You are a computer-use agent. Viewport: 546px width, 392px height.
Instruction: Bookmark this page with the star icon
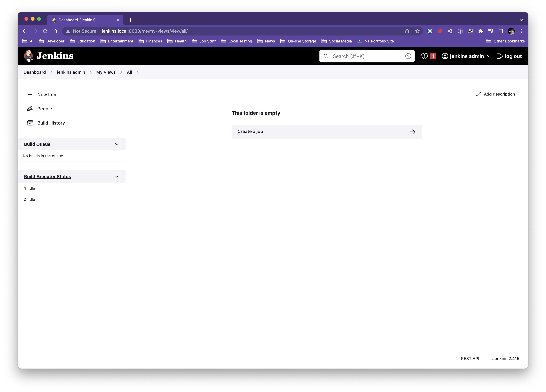tap(417, 31)
